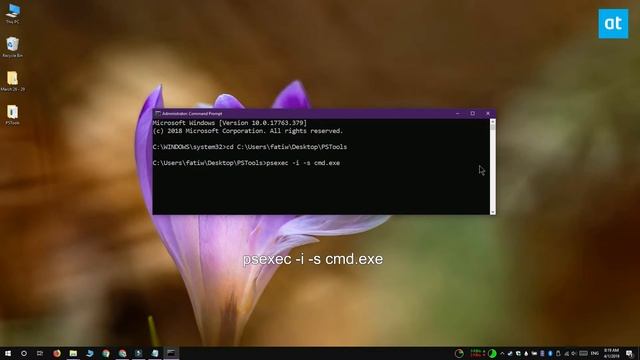640x360 pixels.
Task: Open the volume tray icon
Action: (574, 353)
